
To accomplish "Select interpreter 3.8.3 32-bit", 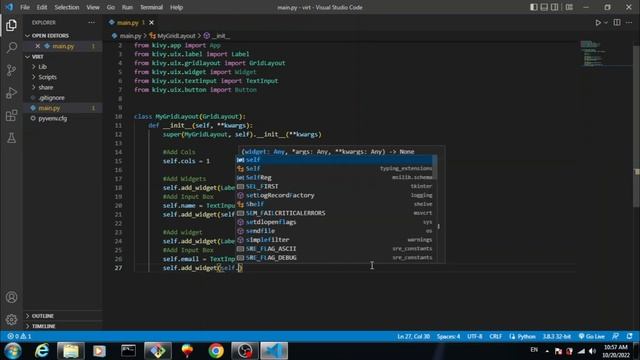I will pos(556,336).
